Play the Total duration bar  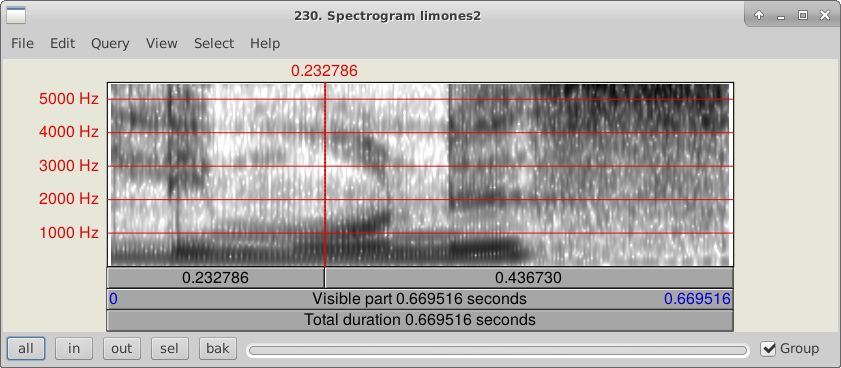click(x=420, y=320)
